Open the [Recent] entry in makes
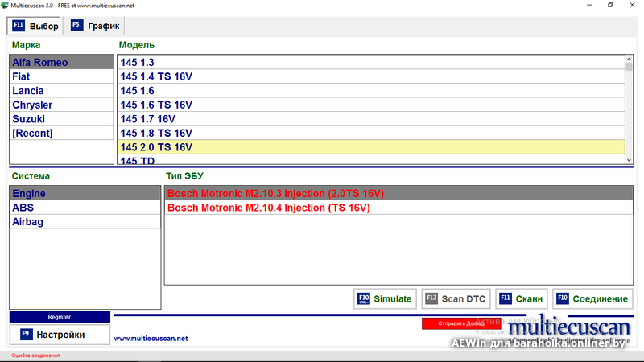This screenshot has height=362, width=644. pyautogui.click(x=62, y=134)
